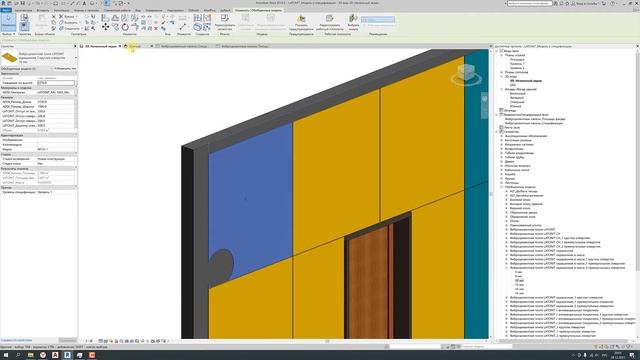The width and height of the screenshot is (640, 360).
Task: Open the placement combo box in Размещение panel
Action: tap(378, 19)
